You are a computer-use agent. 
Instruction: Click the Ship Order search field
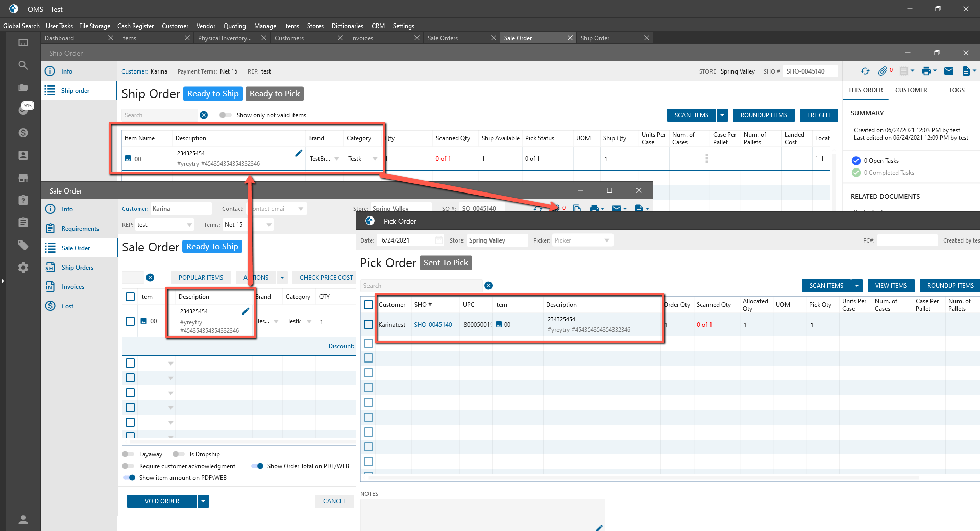(x=159, y=115)
